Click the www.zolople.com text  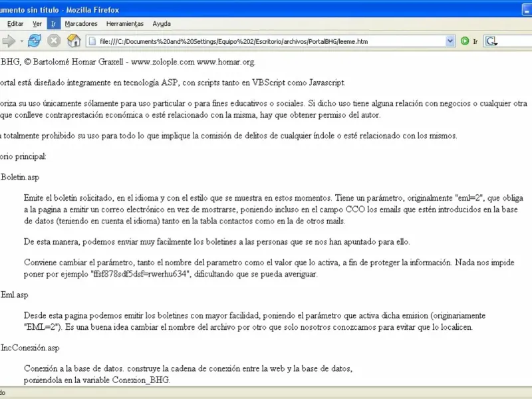(163, 62)
